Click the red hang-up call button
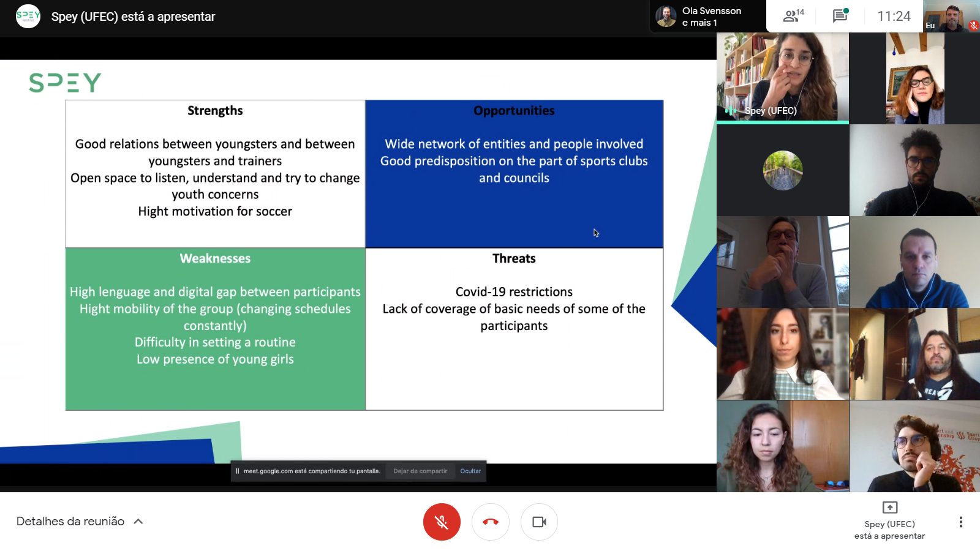 pyautogui.click(x=490, y=522)
